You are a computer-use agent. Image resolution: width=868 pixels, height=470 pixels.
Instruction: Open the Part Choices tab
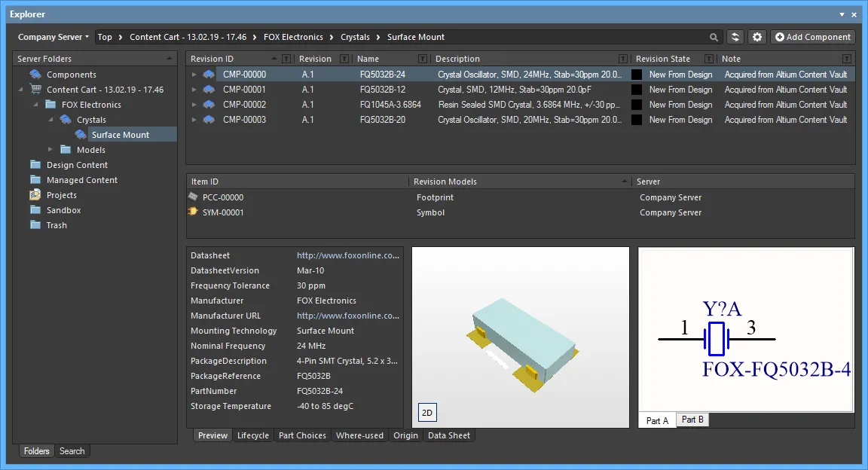click(x=302, y=435)
